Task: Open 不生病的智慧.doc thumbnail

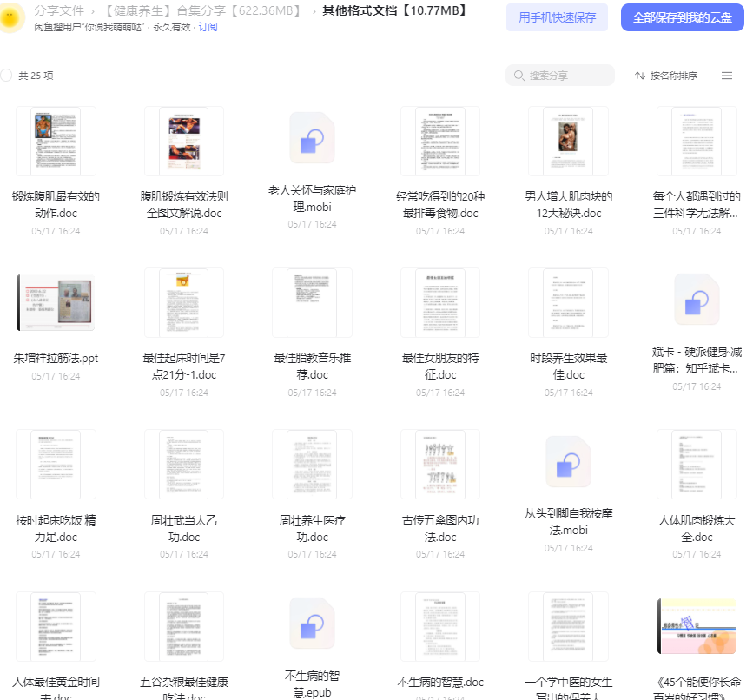Action: pyautogui.click(x=440, y=626)
